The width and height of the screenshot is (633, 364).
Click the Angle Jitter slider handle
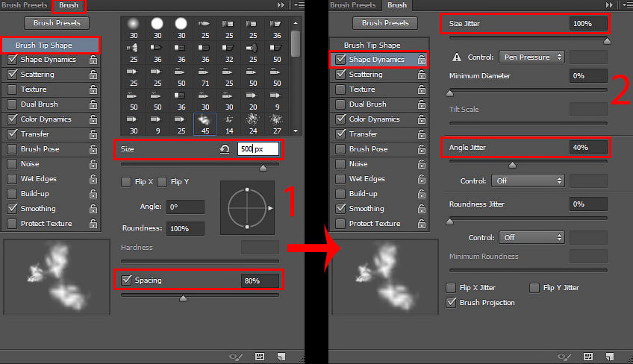[512, 165]
